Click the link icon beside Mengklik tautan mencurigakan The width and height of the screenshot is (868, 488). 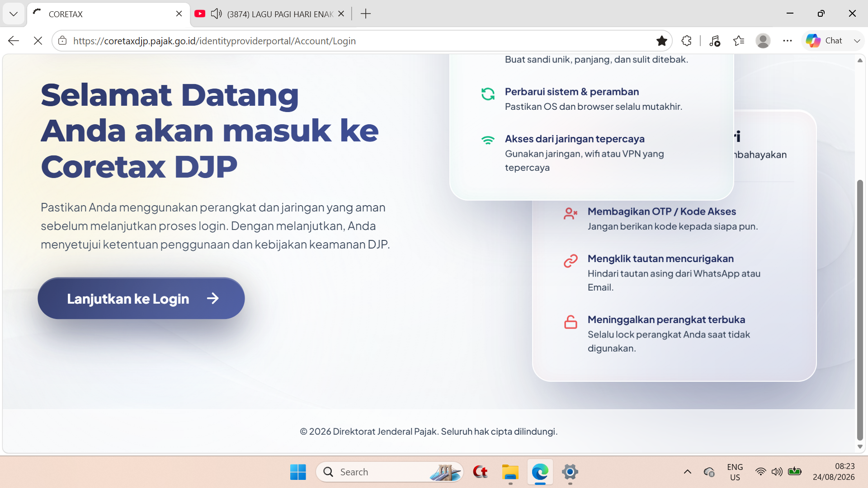(x=571, y=261)
